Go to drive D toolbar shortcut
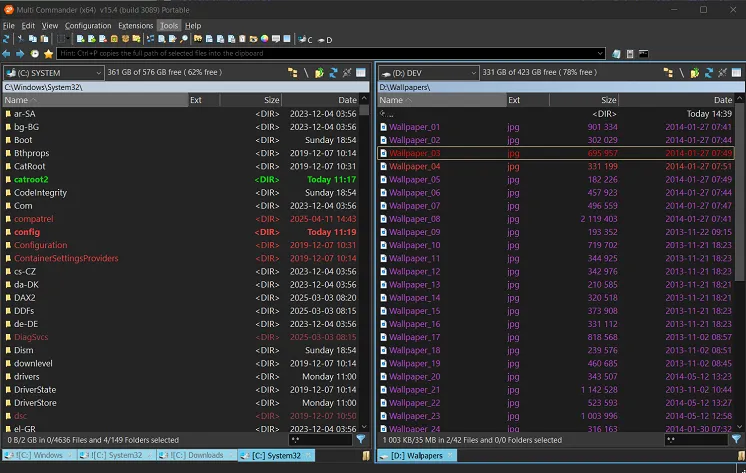The width and height of the screenshot is (746, 473). click(325, 39)
